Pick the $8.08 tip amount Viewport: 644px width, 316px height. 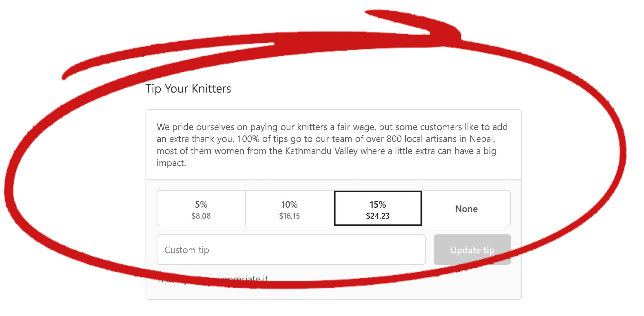201,216
